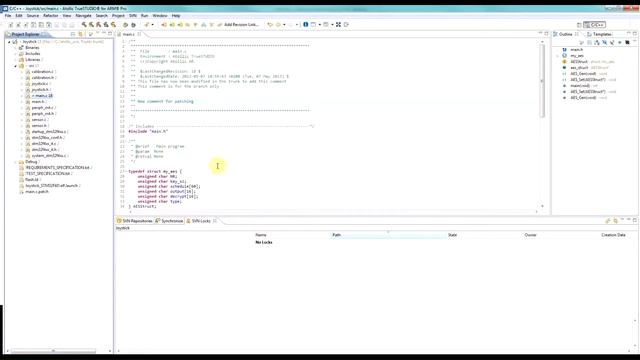Image resolution: width=640 pixels, height=360 pixels.
Task: Expand my_aes in the Outline
Action: [x=558, y=56]
